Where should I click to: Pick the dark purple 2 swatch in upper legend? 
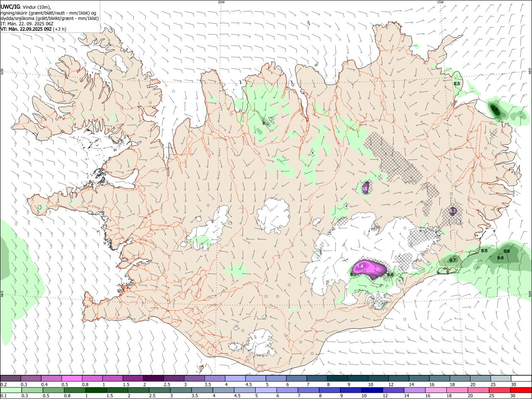coord(153,379)
